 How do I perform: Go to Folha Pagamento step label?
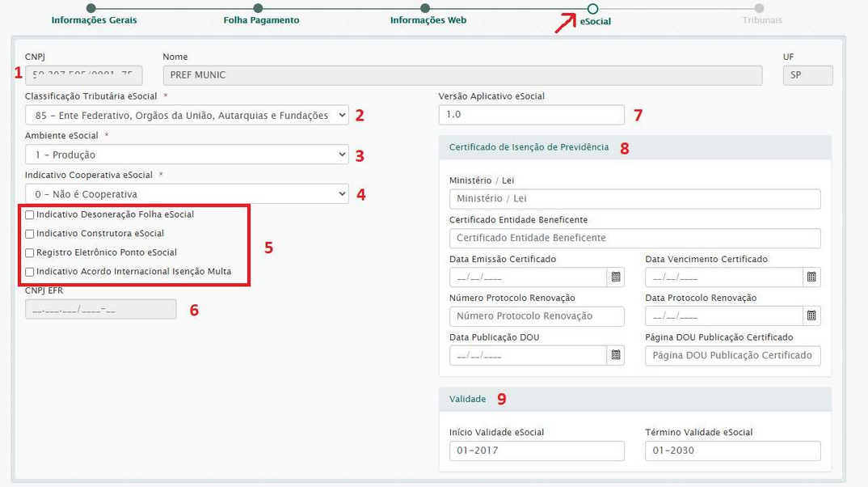[x=261, y=20]
